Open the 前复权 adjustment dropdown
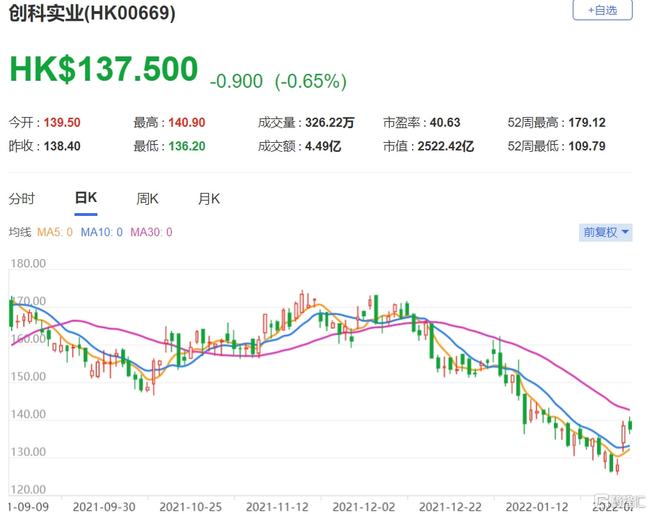The image size is (650, 514). click(605, 232)
